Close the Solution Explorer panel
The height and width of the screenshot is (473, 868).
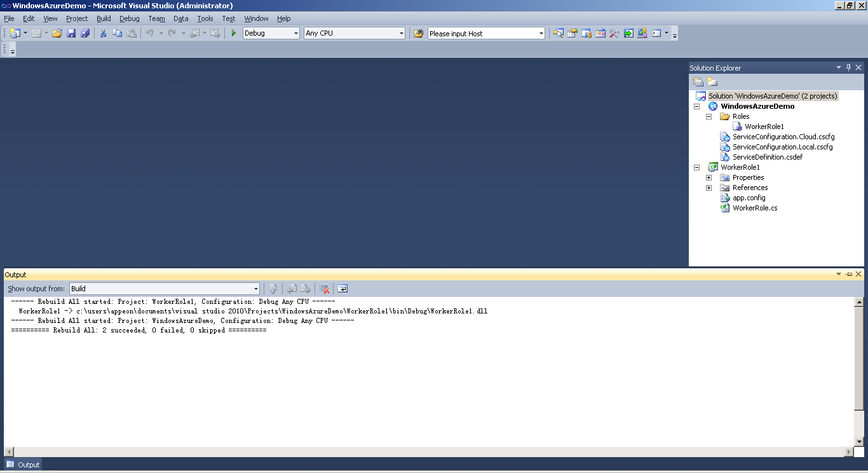point(858,67)
